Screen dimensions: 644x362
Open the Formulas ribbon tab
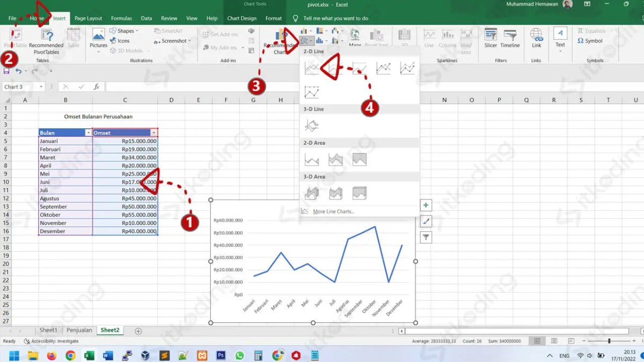121,18
